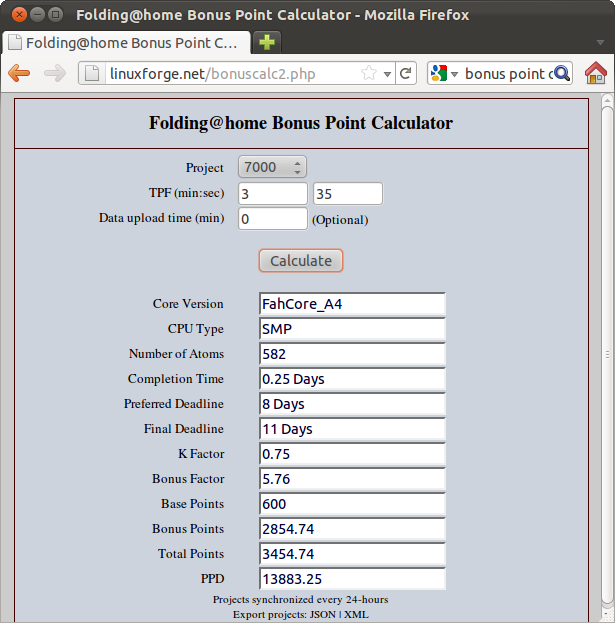
Task: Open Google search engine selector
Action: click(444, 74)
